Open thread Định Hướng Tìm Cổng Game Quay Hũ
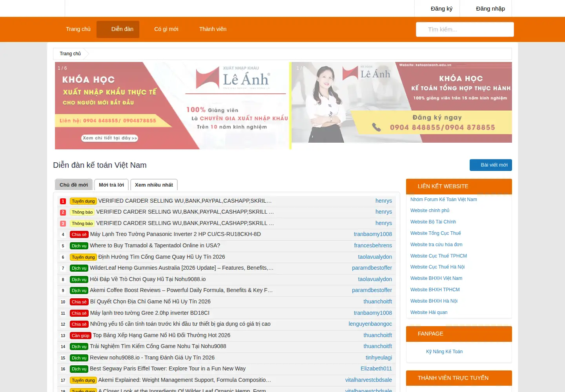Screen dimensions: 565x392 click(x=162, y=257)
